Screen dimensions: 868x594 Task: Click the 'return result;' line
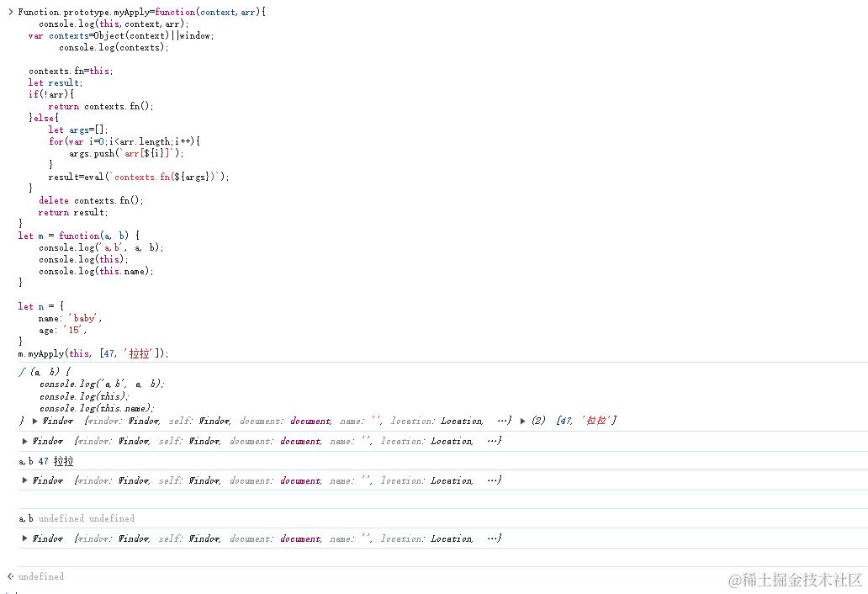(73, 212)
